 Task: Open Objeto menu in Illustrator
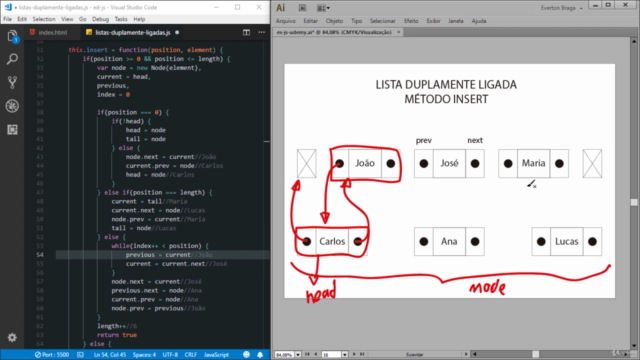pos(334,21)
